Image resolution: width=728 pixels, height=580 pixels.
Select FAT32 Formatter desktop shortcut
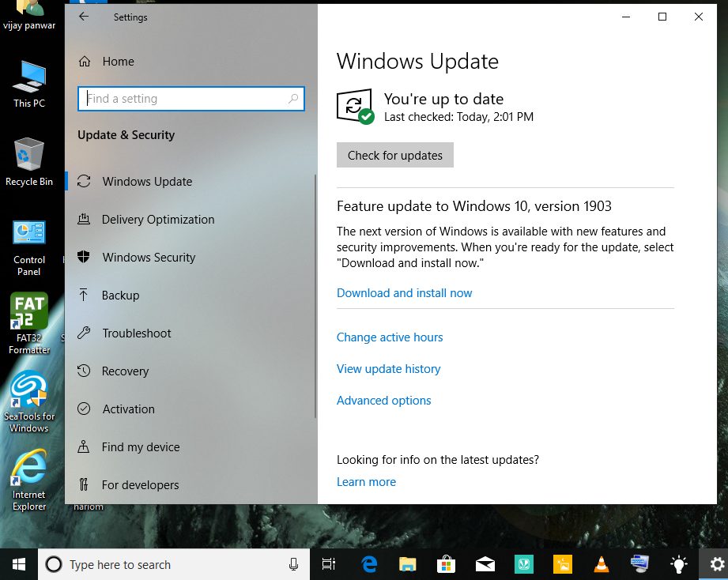[28, 323]
